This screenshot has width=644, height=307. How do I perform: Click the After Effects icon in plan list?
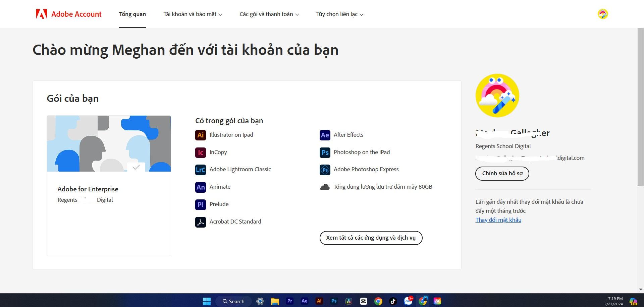coord(325,135)
